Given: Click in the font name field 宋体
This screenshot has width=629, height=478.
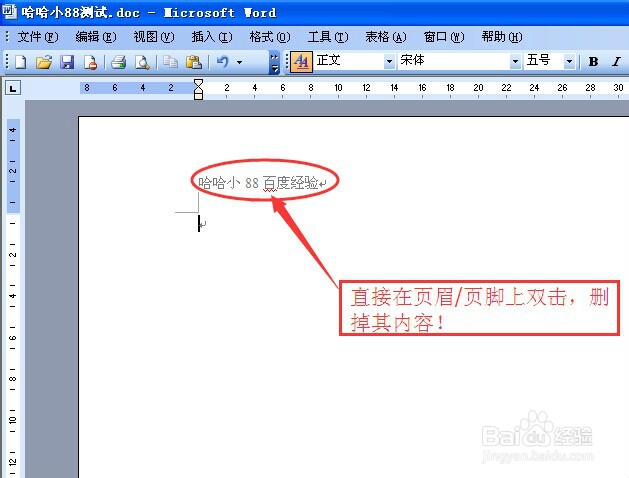Looking at the screenshot, I should [x=454, y=61].
